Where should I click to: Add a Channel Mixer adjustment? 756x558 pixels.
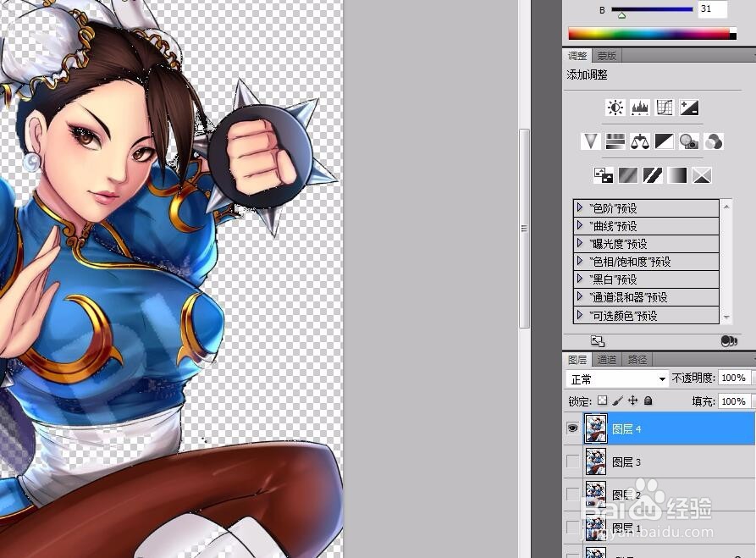click(x=714, y=141)
